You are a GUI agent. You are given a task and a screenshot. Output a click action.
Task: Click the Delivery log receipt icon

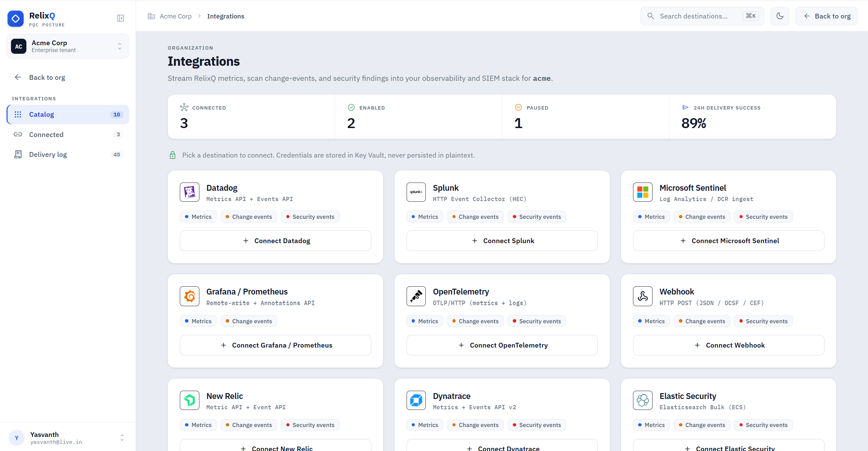click(x=18, y=154)
